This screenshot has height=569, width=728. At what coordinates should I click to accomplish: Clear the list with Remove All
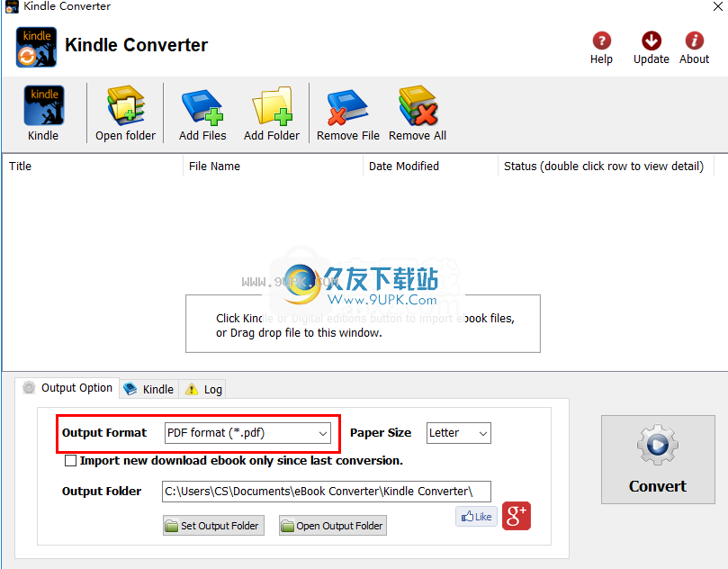[418, 113]
